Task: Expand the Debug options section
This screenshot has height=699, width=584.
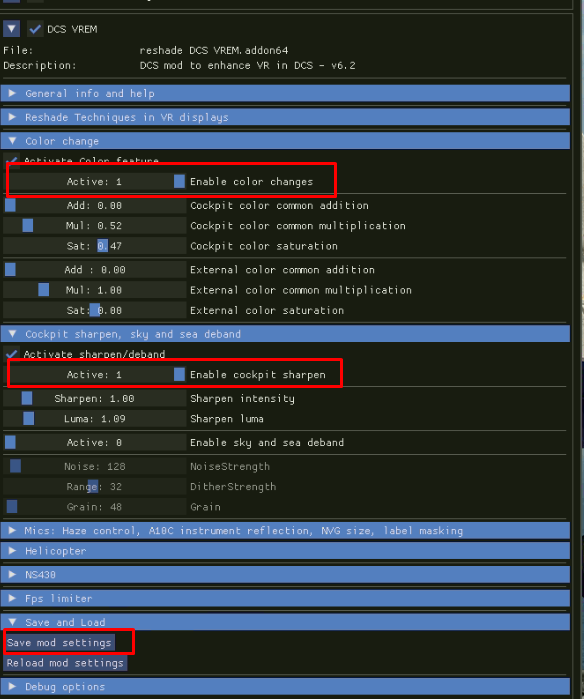Action: pos(285,687)
